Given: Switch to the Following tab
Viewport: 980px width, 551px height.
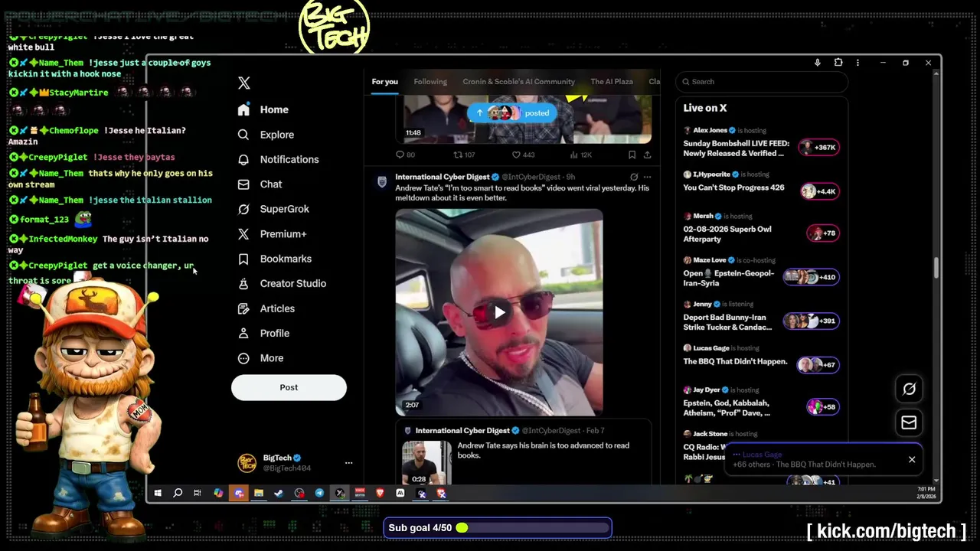Looking at the screenshot, I should pos(430,82).
